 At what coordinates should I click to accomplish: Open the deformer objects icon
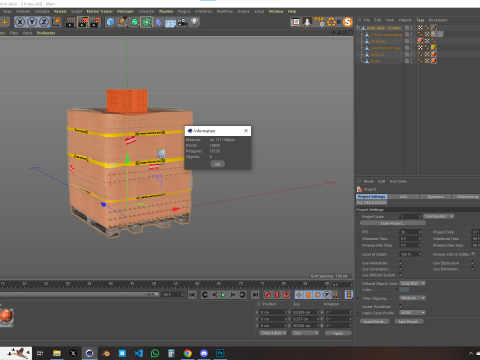(x=159, y=22)
